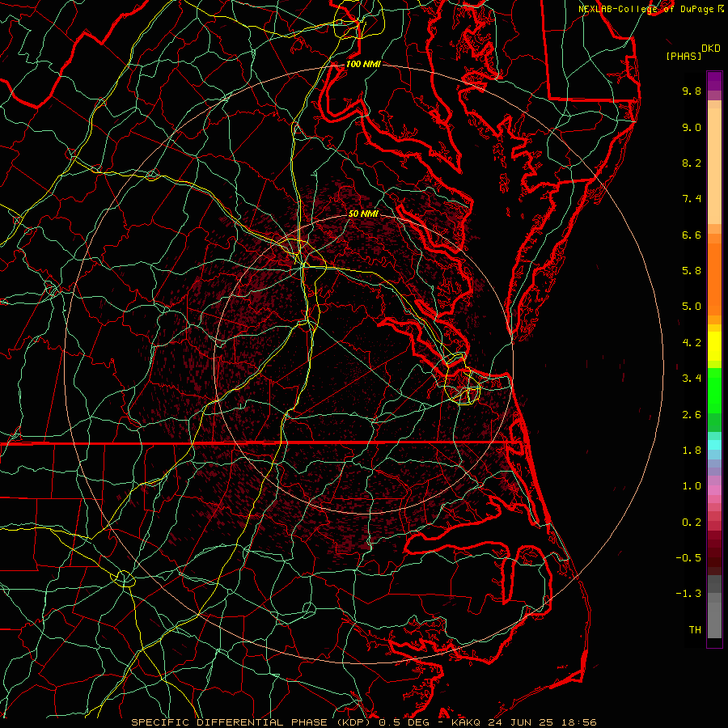Click the 1.8 color scale value
Viewport: 728px width, 728px height.
coord(692,451)
